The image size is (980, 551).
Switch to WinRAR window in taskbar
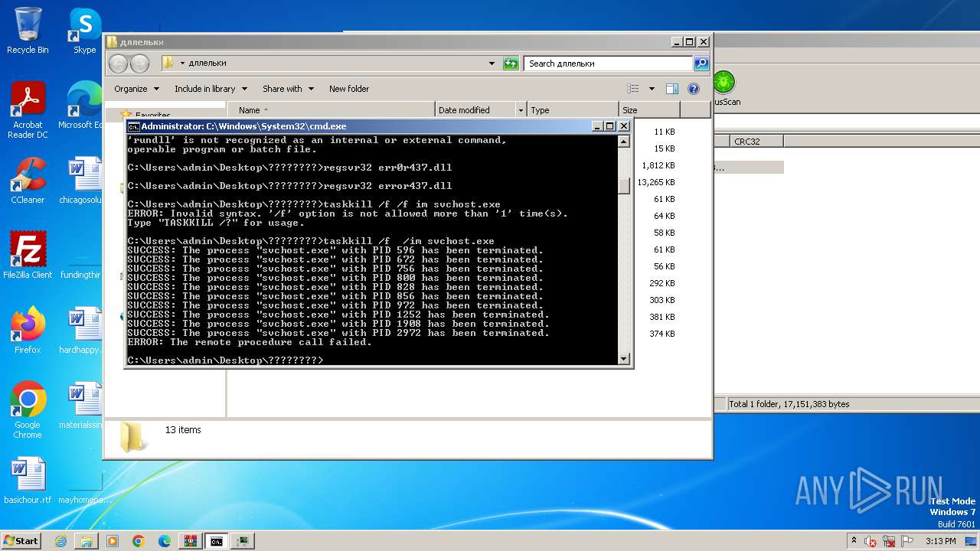coord(191,541)
